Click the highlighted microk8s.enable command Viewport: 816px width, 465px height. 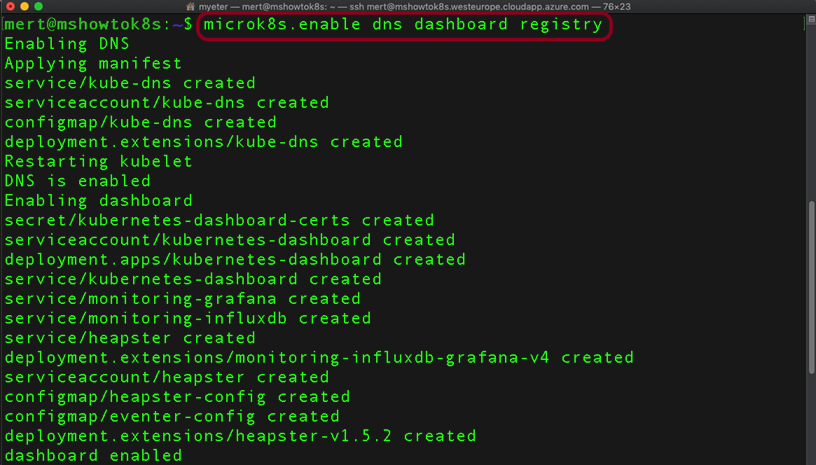point(403,24)
